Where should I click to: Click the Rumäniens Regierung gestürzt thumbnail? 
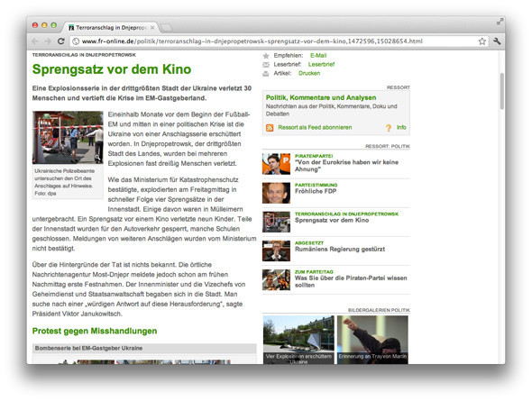276,251
